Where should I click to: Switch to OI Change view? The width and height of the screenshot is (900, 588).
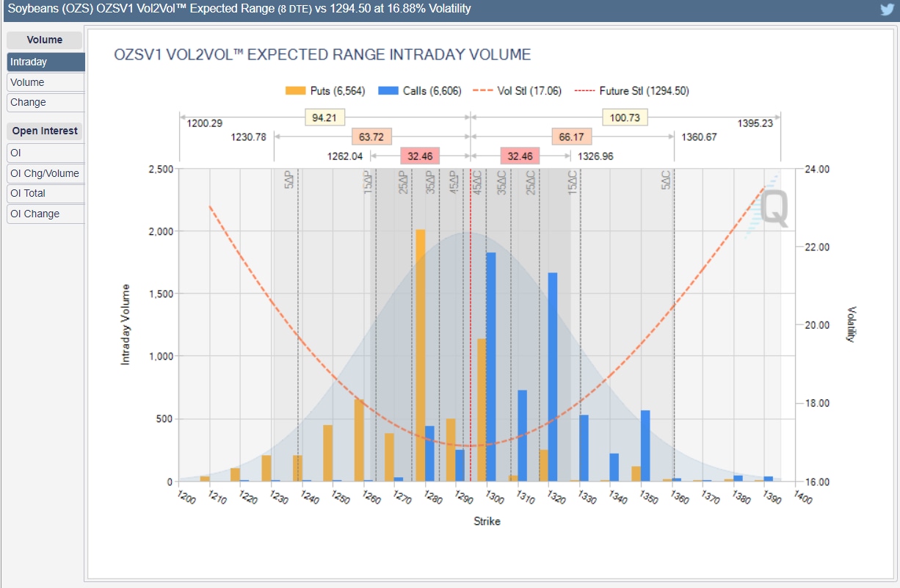coord(45,214)
